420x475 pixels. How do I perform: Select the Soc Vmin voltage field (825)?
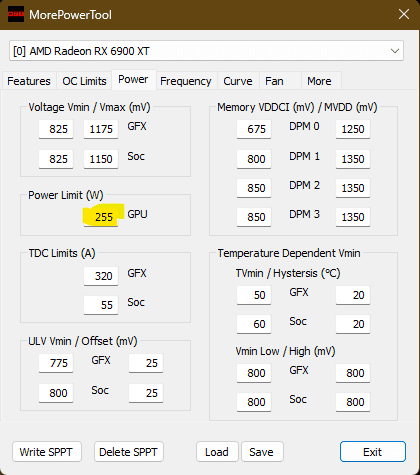point(56,159)
